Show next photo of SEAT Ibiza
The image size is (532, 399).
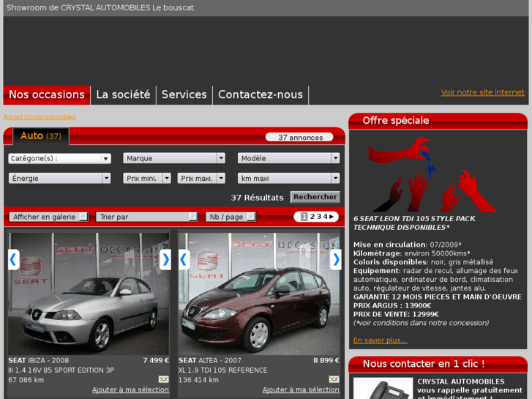pos(165,259)
